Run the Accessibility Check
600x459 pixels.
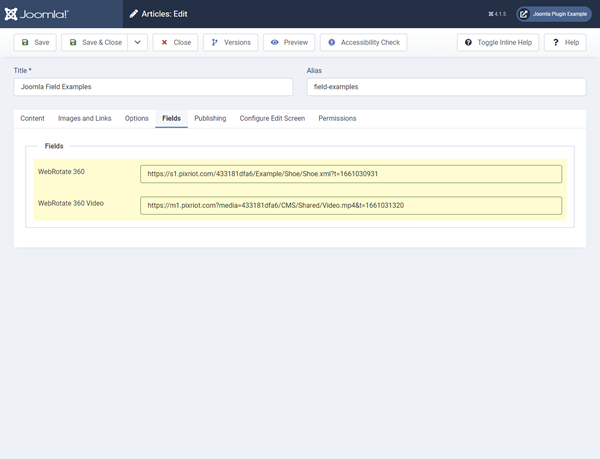[x=363, y=43]
